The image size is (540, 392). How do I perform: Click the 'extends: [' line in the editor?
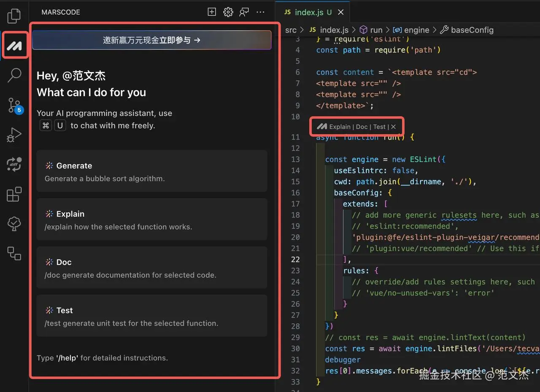point(365,204)
